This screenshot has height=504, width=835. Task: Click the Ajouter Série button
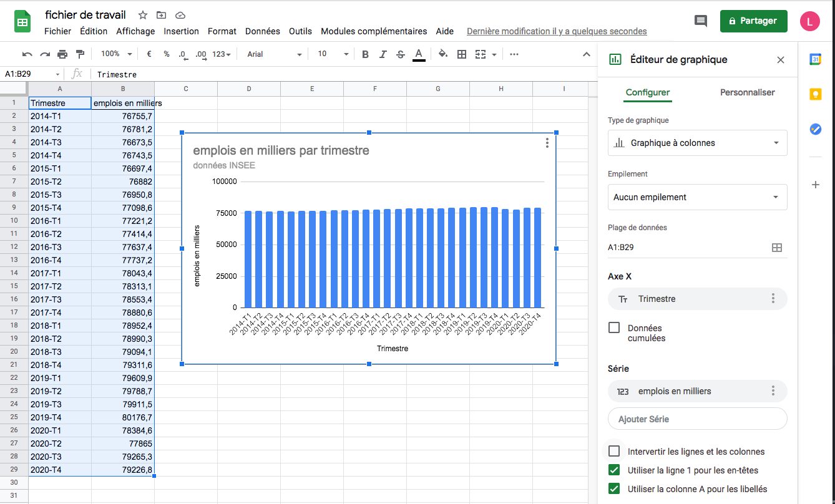coord(697,419)
